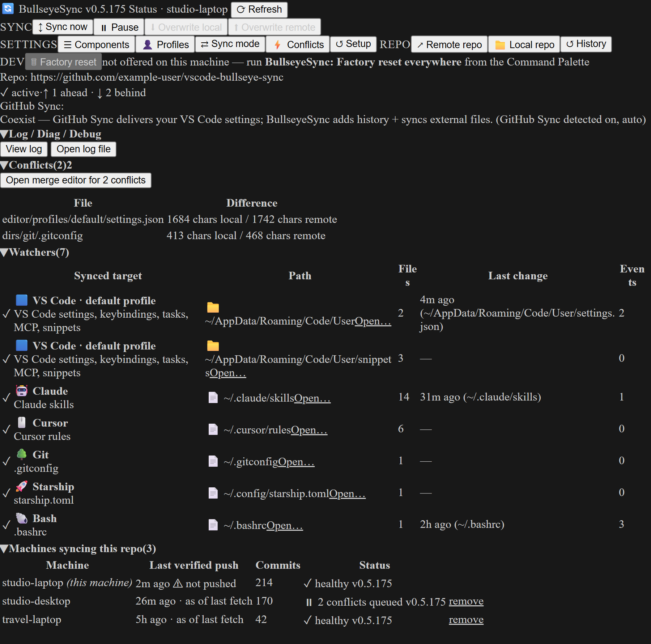Select editor/profiles/default/settings.json conflict row
651x644 pixels.
[x=170, y=220]
